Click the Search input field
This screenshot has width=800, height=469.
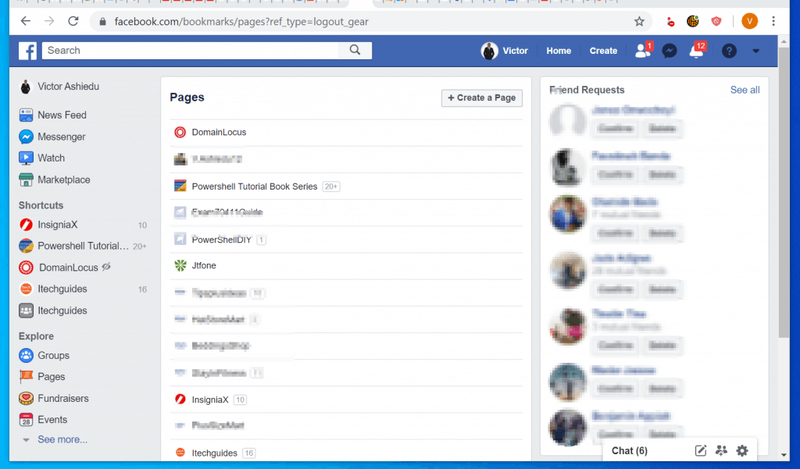(x=190, y=50)
